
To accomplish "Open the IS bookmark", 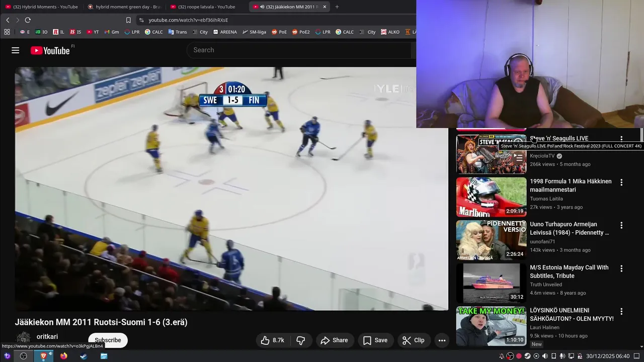I will click(x=75, y=32).
